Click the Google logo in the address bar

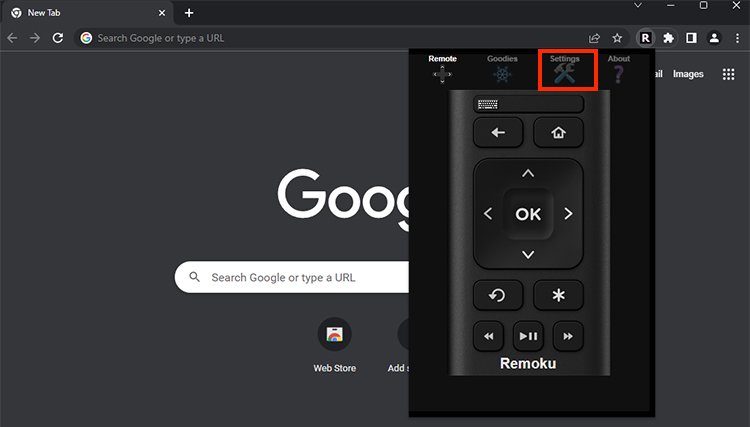[x=86, y=38]
